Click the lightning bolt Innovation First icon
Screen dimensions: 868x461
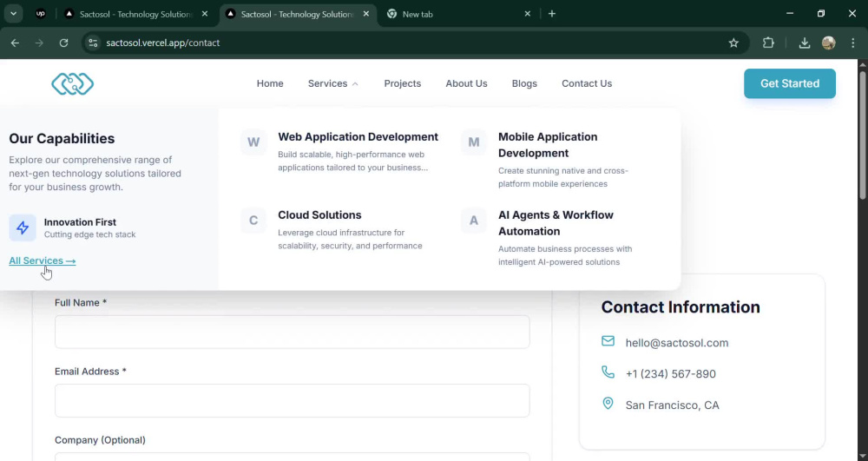click(x=23, y=227)
